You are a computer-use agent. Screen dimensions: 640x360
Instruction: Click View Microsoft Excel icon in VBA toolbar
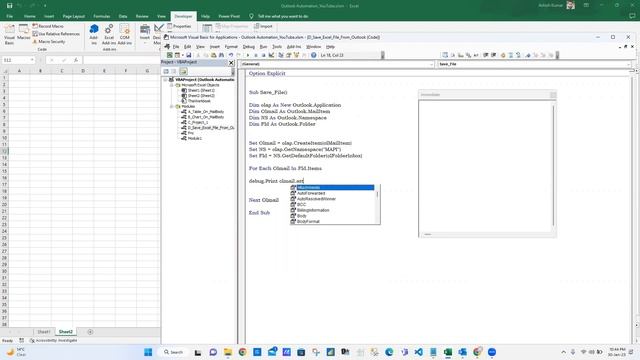tap(169, 55)
